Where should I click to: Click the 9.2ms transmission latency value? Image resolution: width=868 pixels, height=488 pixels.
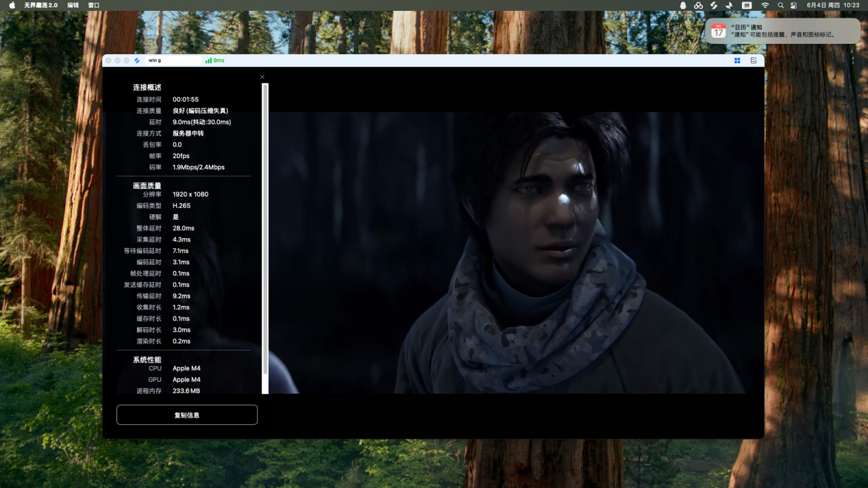(x=182, y=296)
